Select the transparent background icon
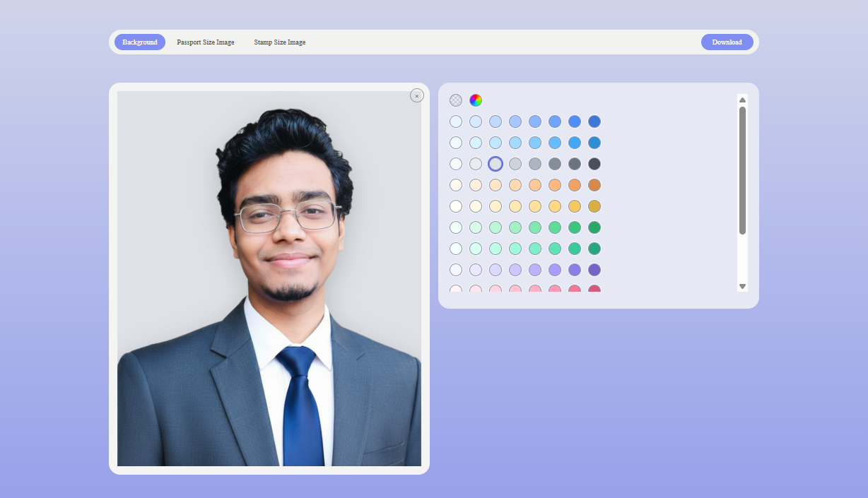Viewport: 868px width, 498px height. (x=456, y=100)
